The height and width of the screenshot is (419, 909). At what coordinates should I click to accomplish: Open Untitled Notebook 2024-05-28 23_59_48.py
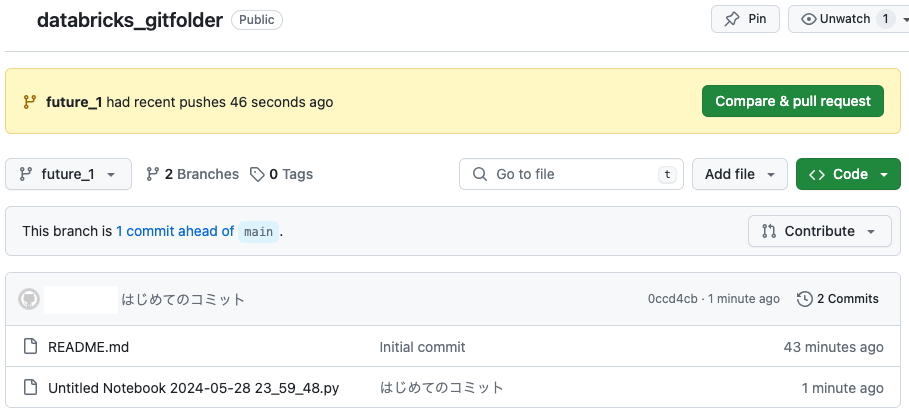pyautogui.click(x=193, y=387)
